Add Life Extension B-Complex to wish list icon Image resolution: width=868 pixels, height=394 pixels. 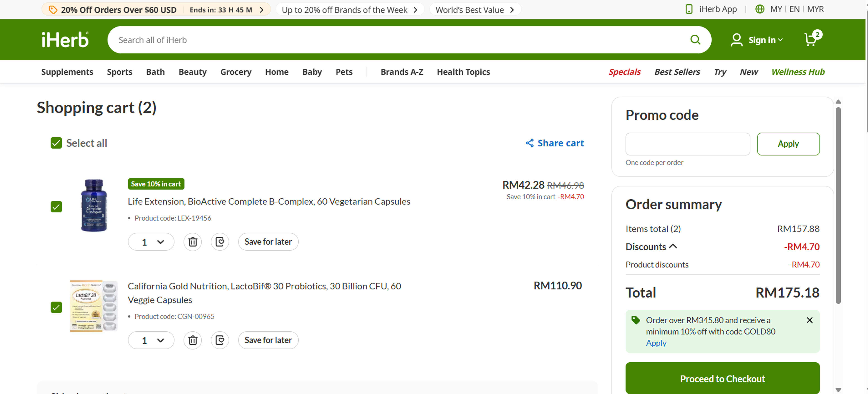(220, 242)
